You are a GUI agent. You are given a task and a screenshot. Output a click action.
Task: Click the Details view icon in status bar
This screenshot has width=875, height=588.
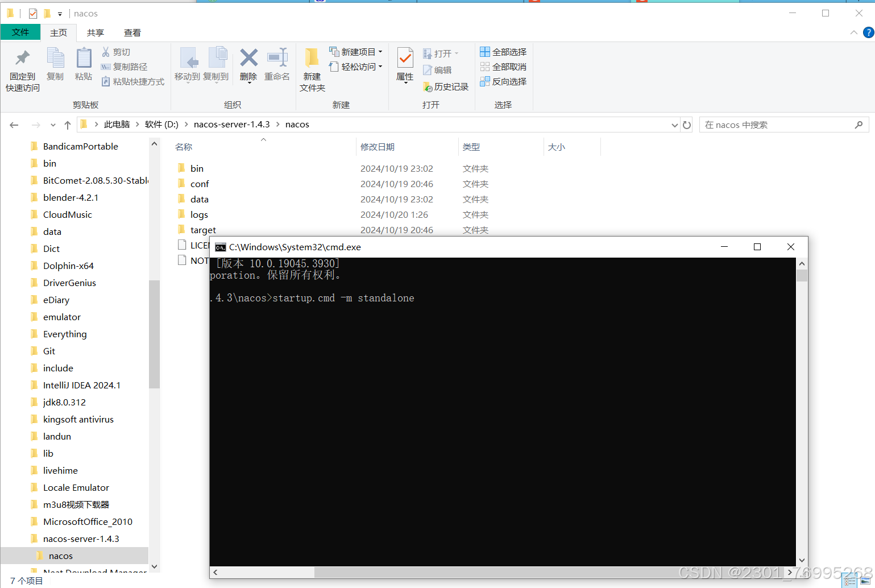pos(850,581)
